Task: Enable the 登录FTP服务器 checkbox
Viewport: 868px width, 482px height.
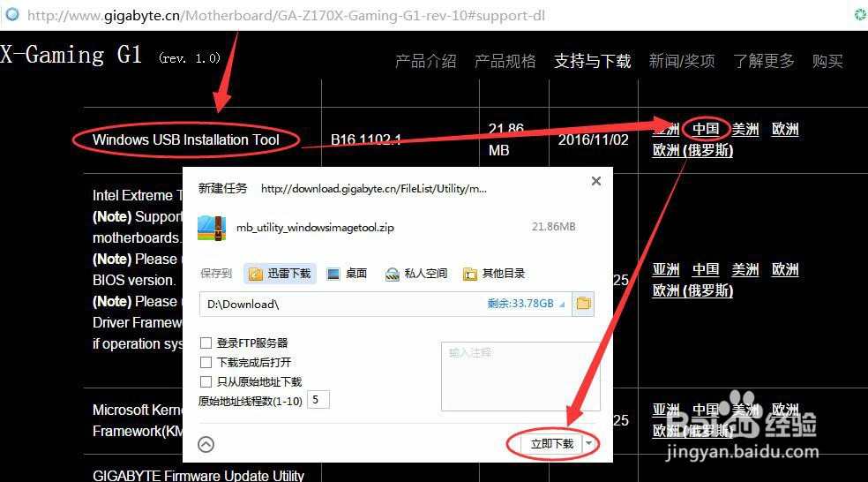Action: pos(206,343)
